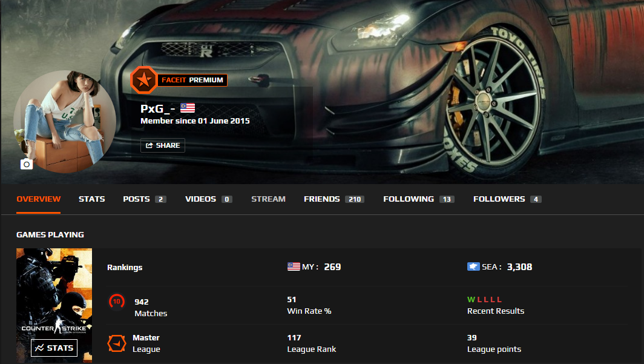The image size is (644, 364).
Task: Click the FACEIT Premium star badge icon
Action: point(144,80)
